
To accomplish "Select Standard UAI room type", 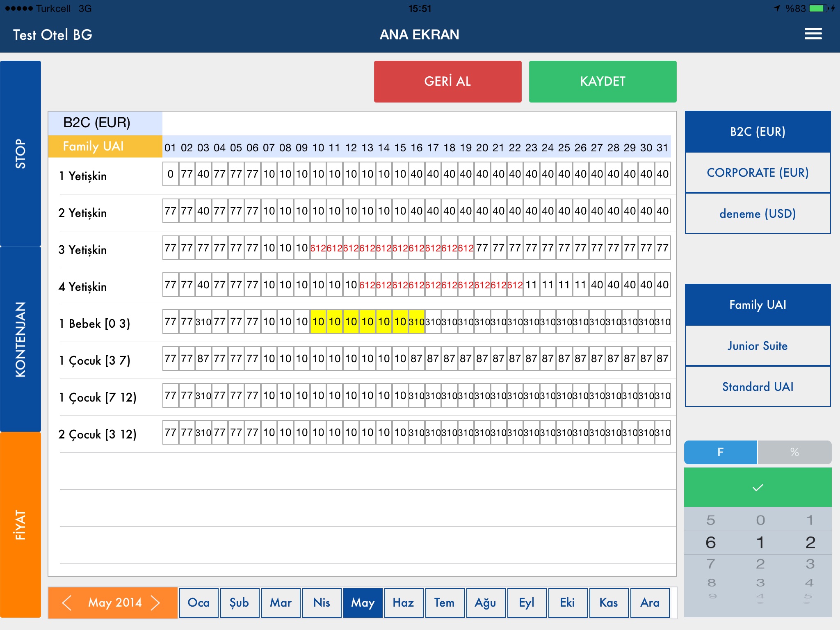I will coord(758,386).
